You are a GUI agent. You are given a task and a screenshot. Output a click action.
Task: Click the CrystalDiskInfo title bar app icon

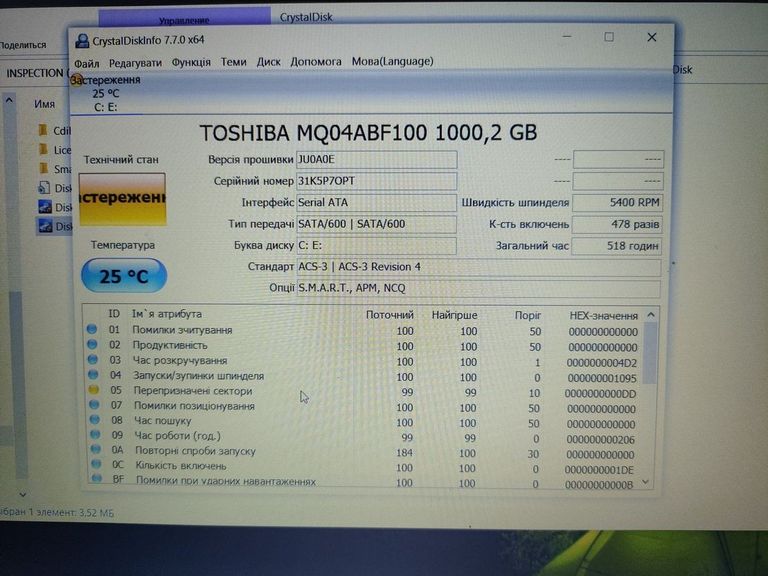click(82, 41)
